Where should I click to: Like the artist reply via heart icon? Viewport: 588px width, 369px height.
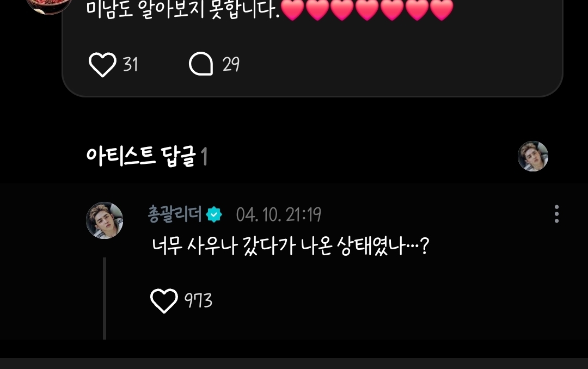click(164, 301)
